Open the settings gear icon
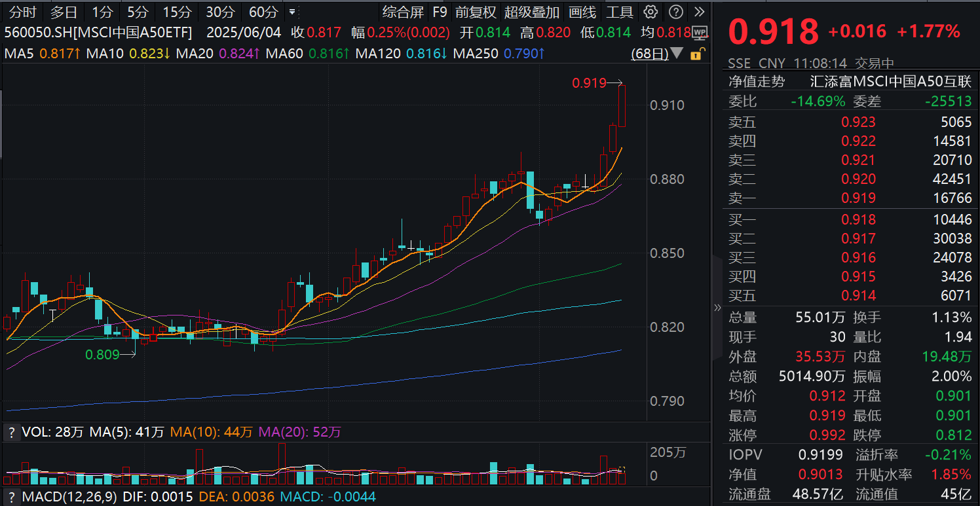 click(x=650, y=11)
